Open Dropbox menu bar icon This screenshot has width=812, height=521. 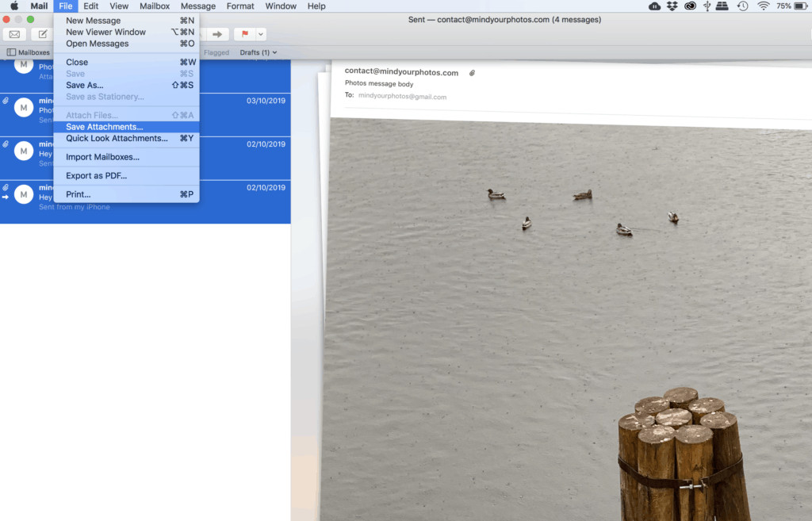pyautogui.click(x=672, y=6)
